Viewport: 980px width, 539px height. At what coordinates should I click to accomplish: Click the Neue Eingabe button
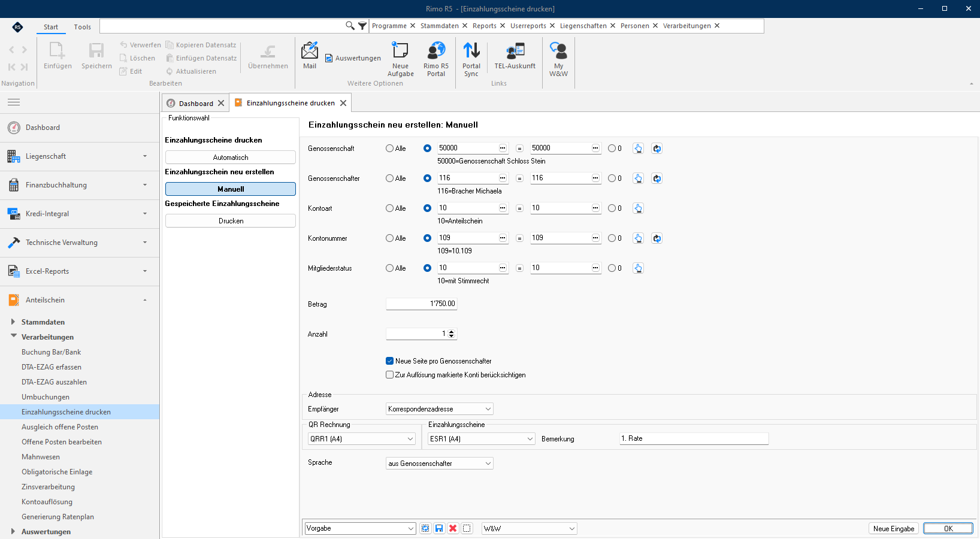point(894,528)
